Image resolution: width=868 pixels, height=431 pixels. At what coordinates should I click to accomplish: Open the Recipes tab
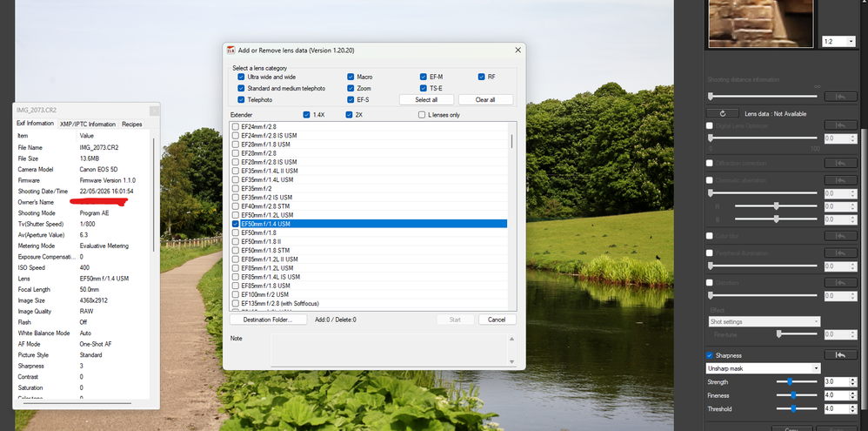pos(132,125)
